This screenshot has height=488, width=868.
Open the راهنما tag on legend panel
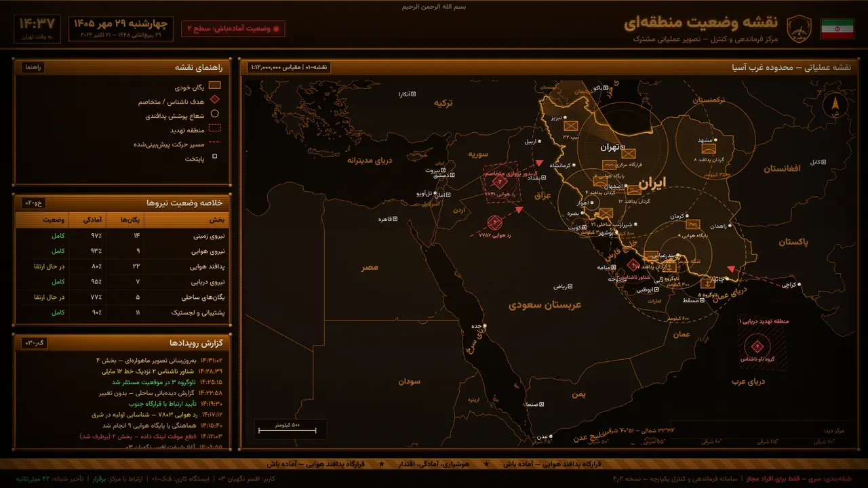click(x=33, y=67)
